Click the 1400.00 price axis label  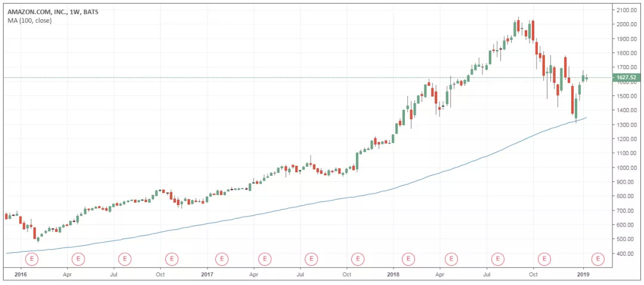point(627,110)
